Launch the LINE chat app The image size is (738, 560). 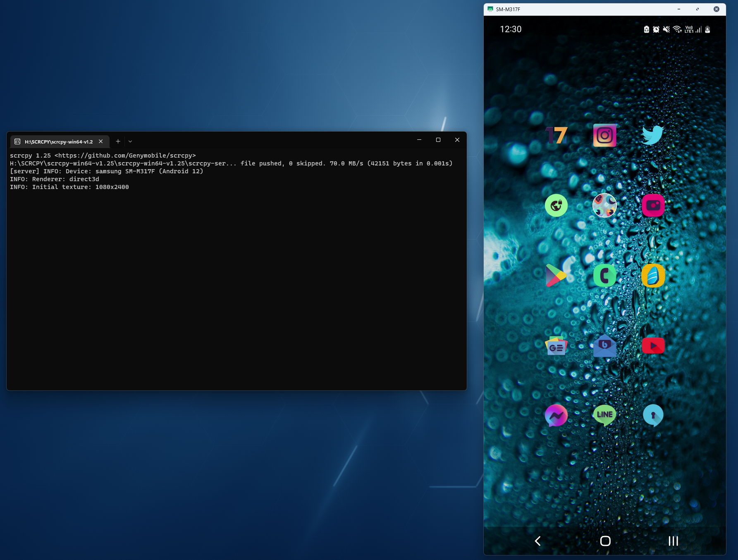pyautogui.click(x=604, y=415)
